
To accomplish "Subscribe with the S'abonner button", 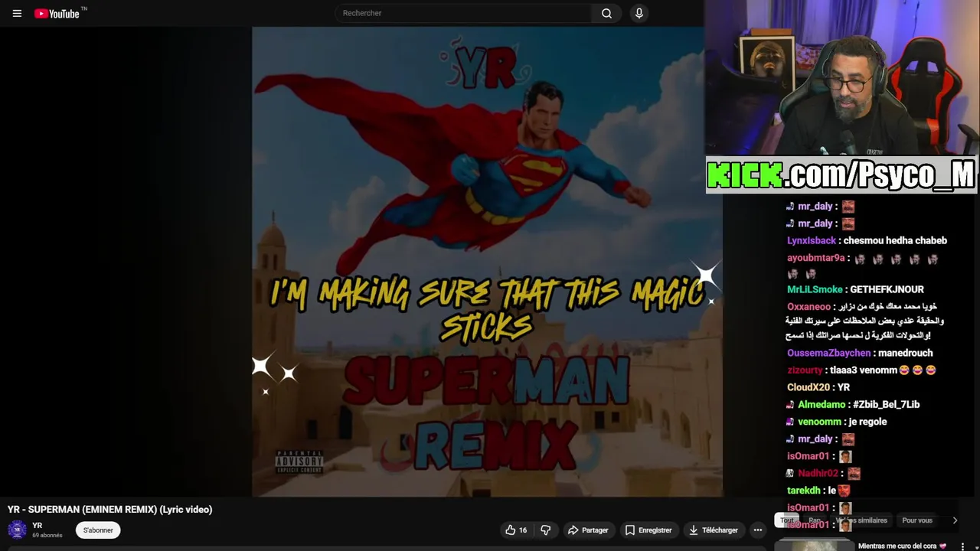I will pos(98,530).
